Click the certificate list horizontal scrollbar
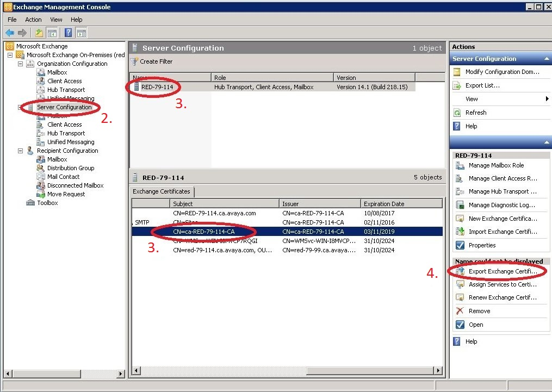This screenshot has height=392, width=552. point(287,371)
